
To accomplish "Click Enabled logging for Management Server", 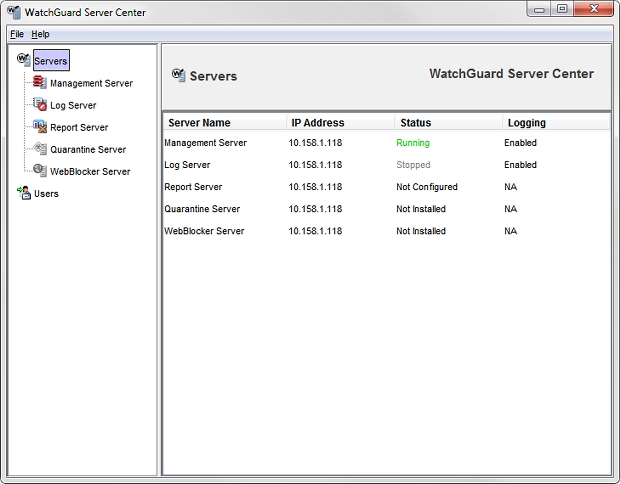I will point(520,143).
